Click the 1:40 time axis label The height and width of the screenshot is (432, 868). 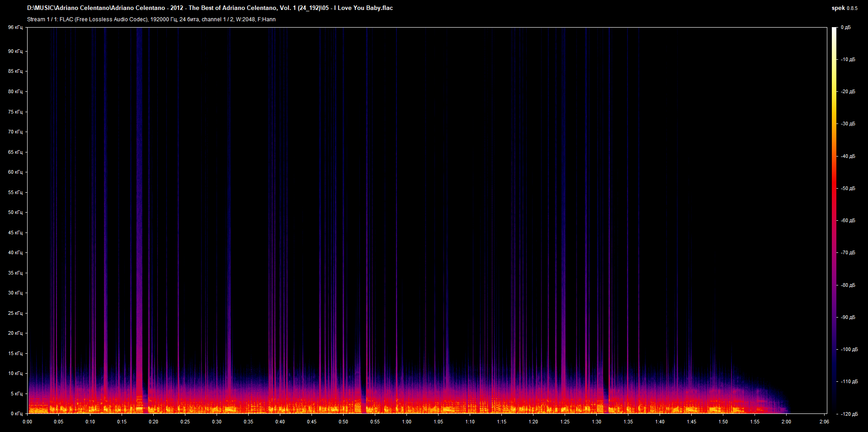tap(660, 422)
